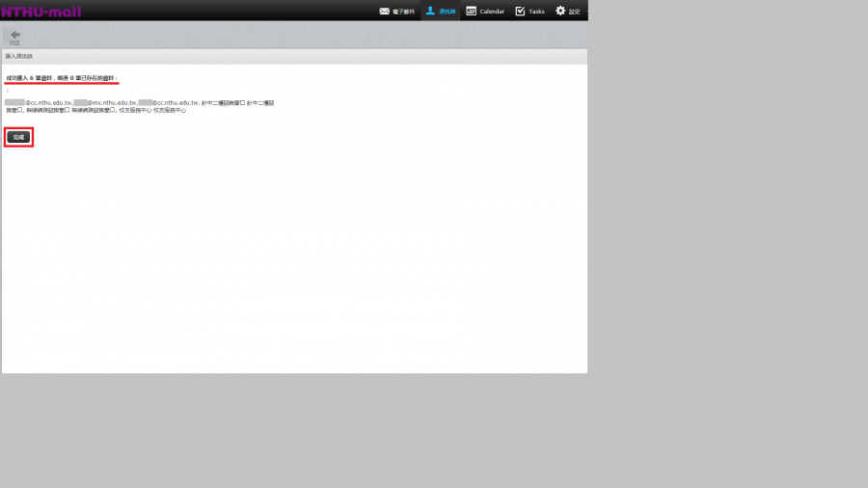This screenshot has height=488, width=868.
Task: Open the envelope mail icon
Action: [384, 11]
